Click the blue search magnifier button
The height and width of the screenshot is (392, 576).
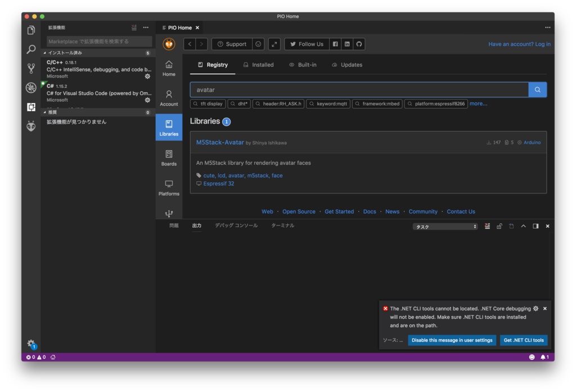click(x=537, y=89)
